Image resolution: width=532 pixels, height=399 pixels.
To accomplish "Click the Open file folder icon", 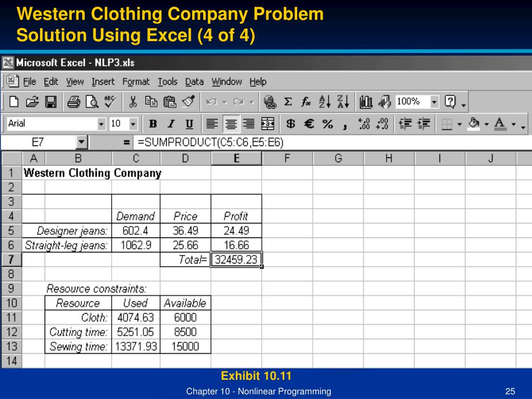I will tap(33, 101).
